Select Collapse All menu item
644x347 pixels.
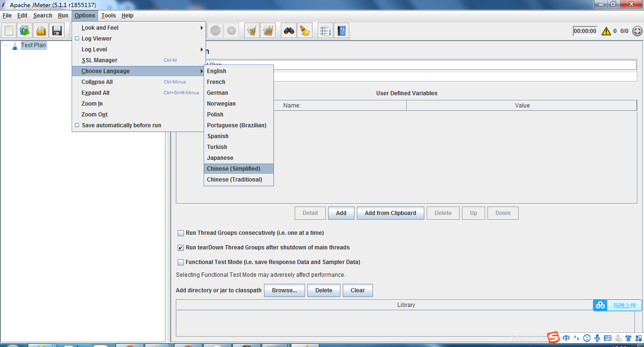point(139,82)
